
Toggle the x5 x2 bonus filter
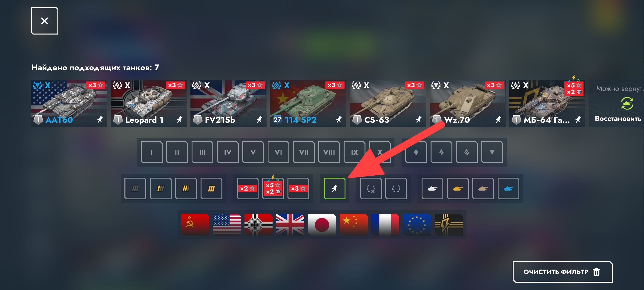[x=273, y=188]
